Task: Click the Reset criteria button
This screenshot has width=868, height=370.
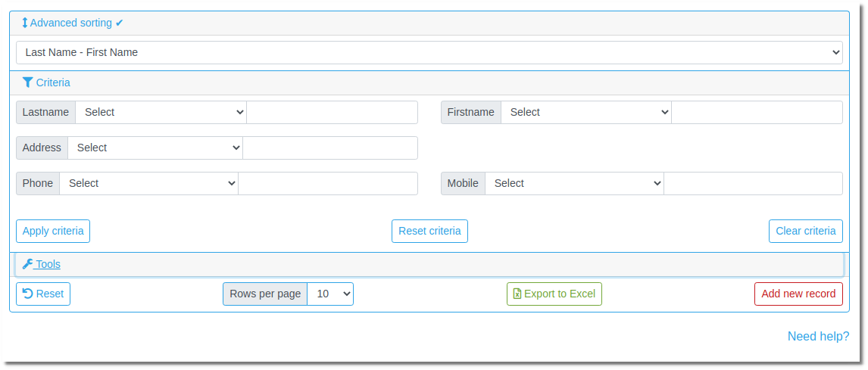Action: (429, 232)
